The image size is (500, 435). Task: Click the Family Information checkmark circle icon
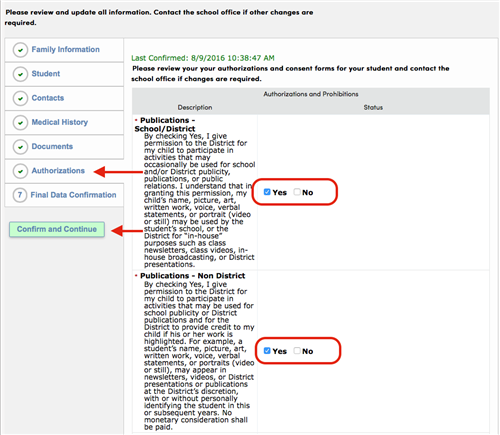pos(20,50)
